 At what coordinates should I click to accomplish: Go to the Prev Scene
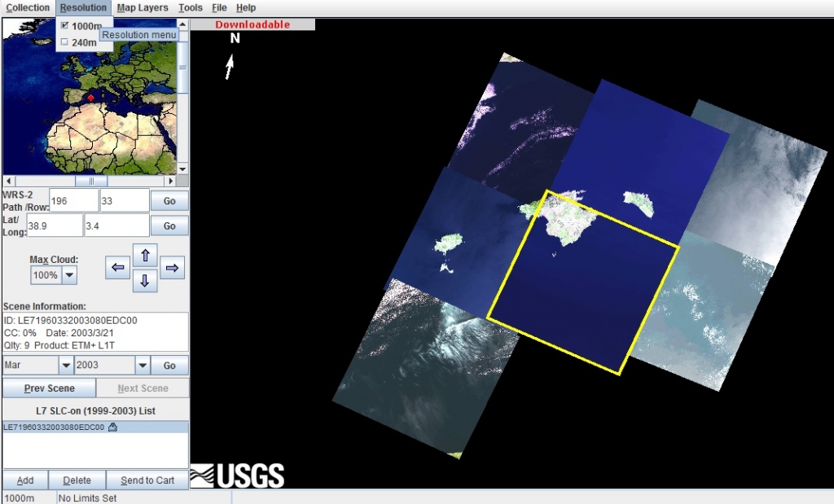pyautogui.click(x=49, y=388)
